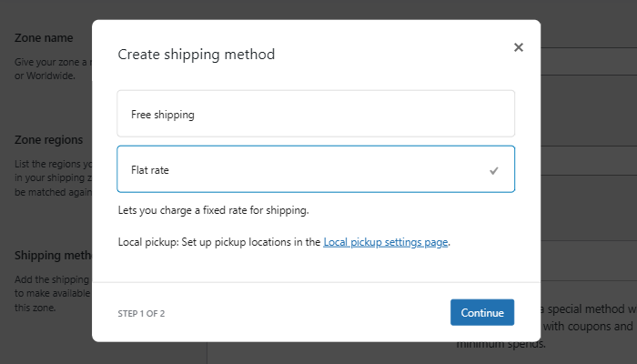Viewport: 637px width, 364px height.
Task: Click the Create shipping method title
Action: tap(197, 55)
